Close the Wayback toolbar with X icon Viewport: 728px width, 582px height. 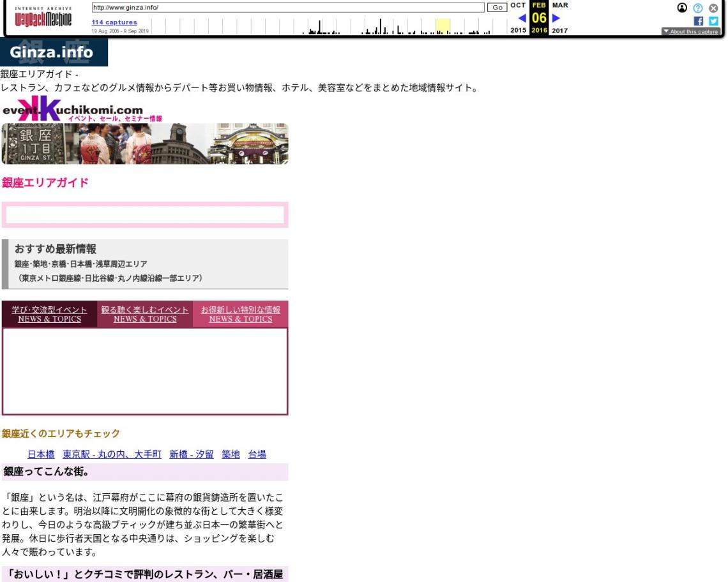[x=713, y=8]
